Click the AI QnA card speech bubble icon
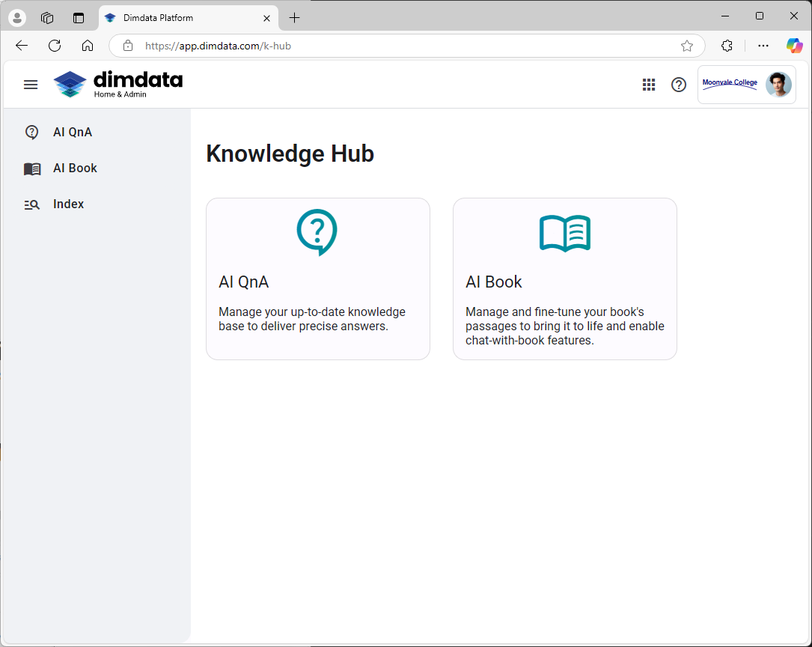Viewport: 812px width, 647px height. point(317,232)
